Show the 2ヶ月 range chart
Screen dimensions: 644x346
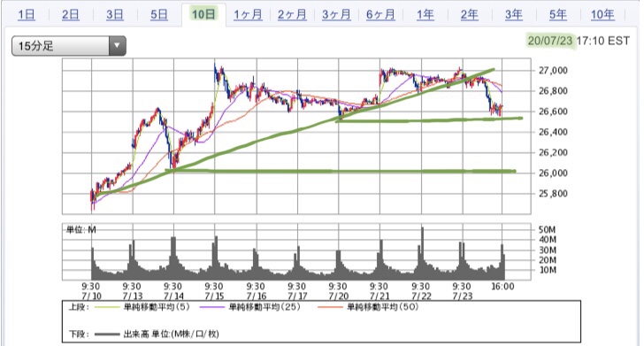[x=292, y=15]
